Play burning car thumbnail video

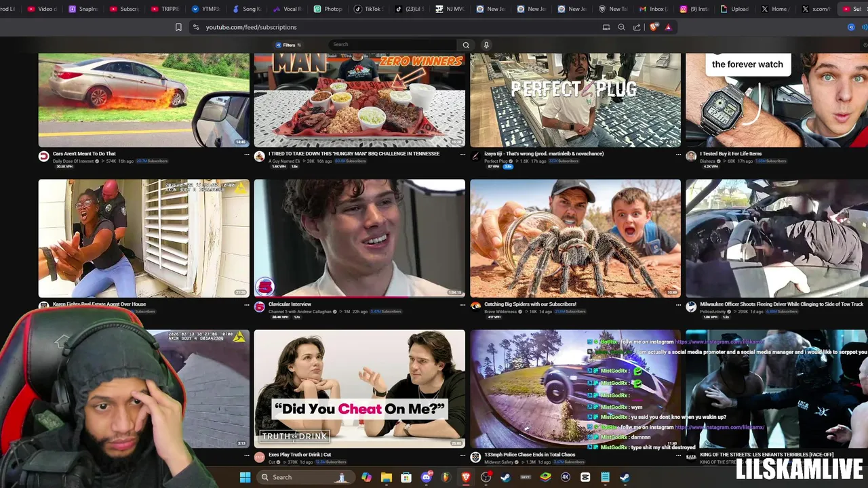pyautogui.click(x=144, y=100)
